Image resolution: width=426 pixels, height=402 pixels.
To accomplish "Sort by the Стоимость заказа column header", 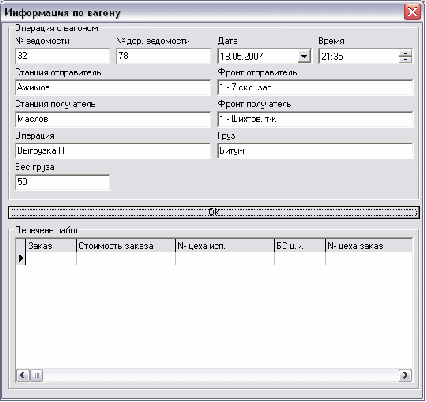I will point(126,246).
